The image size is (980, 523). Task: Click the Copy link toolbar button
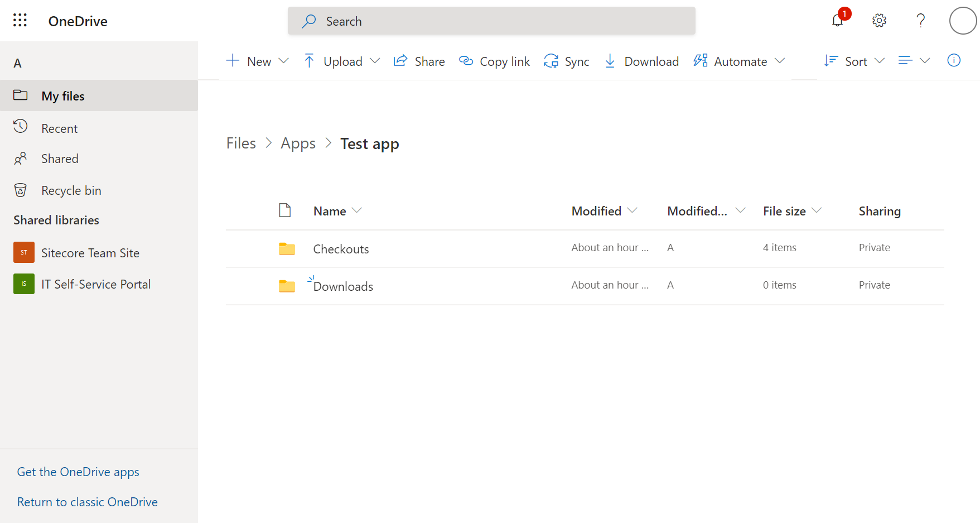(494, 61)
